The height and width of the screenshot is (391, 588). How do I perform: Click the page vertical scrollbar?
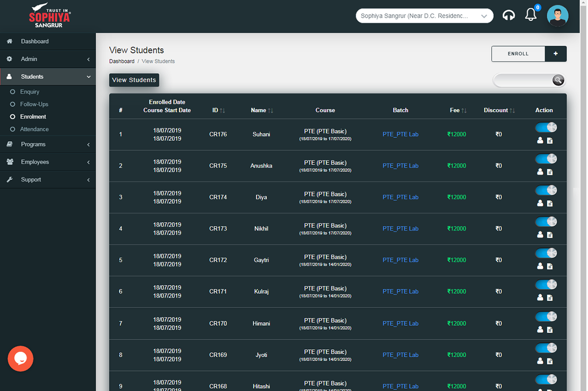584,195
